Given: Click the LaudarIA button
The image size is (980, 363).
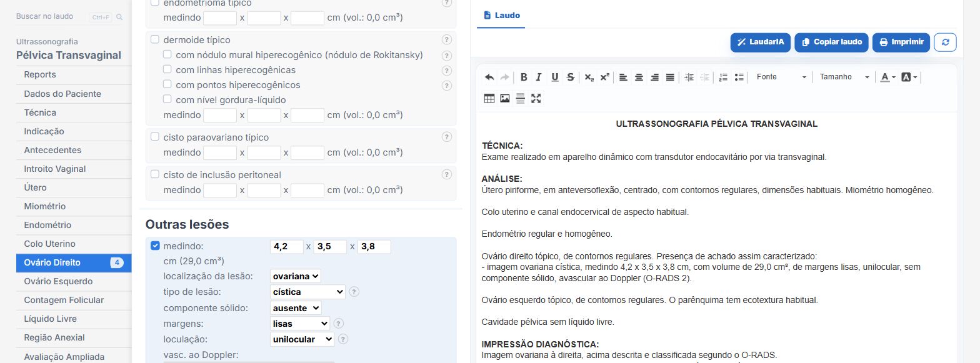Looking at the screenshot, I should [x=761, y=42].
